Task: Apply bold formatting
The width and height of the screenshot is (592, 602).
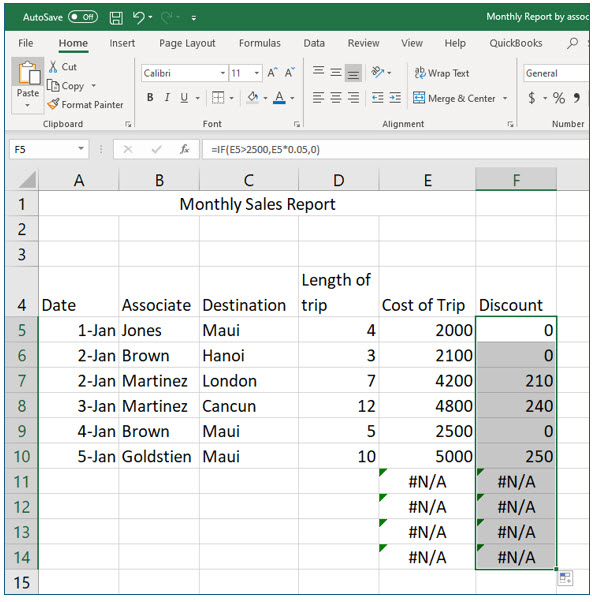Action: click(x=150, y=98)
